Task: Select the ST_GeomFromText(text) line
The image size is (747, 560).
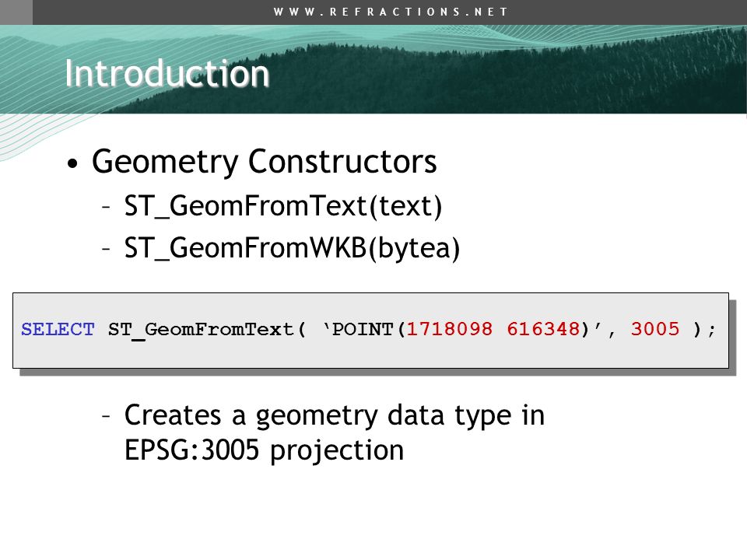Action: [x=283, y=207]
